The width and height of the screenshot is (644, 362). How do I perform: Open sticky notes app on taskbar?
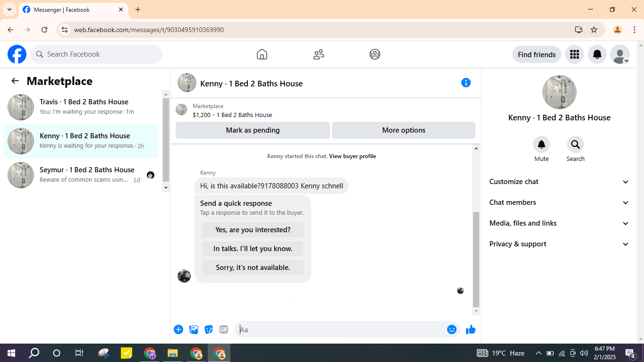[x=127, y=353]
